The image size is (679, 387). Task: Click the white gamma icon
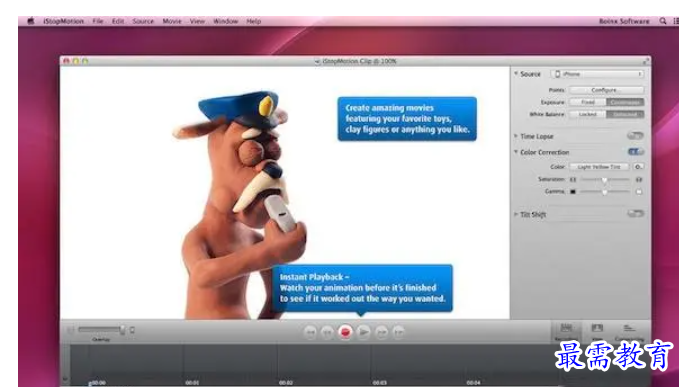[639, 191]
